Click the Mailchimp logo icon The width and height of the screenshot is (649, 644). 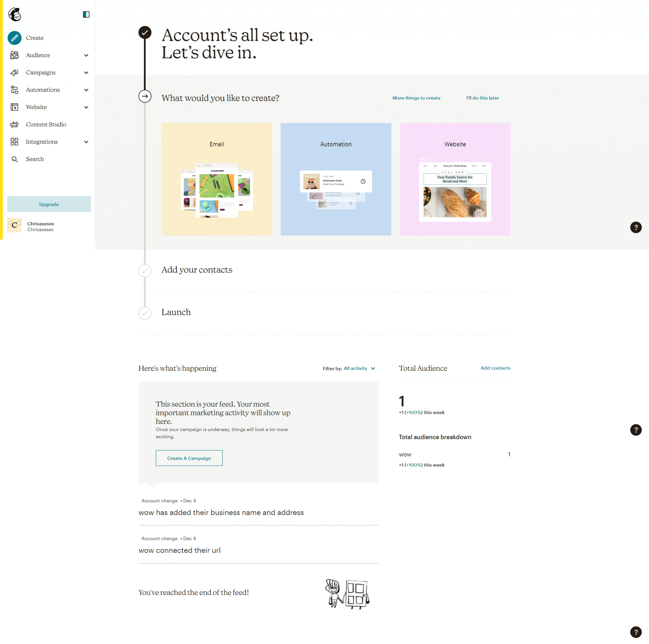[x=15, y=14]
